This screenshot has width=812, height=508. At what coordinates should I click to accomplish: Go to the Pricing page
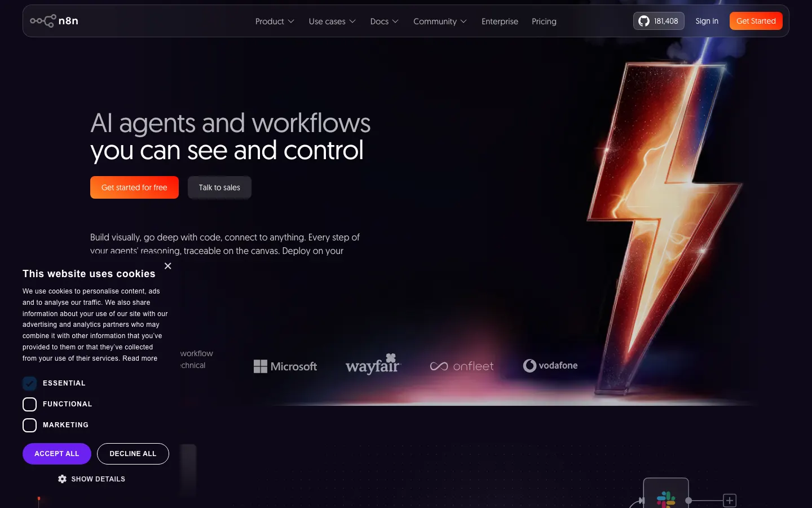pos(544,21)
